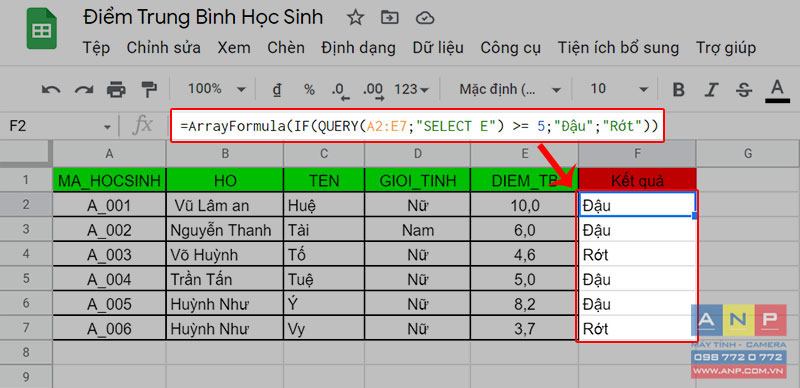
Task: Select row 1 header
Action: click(26, 180)
